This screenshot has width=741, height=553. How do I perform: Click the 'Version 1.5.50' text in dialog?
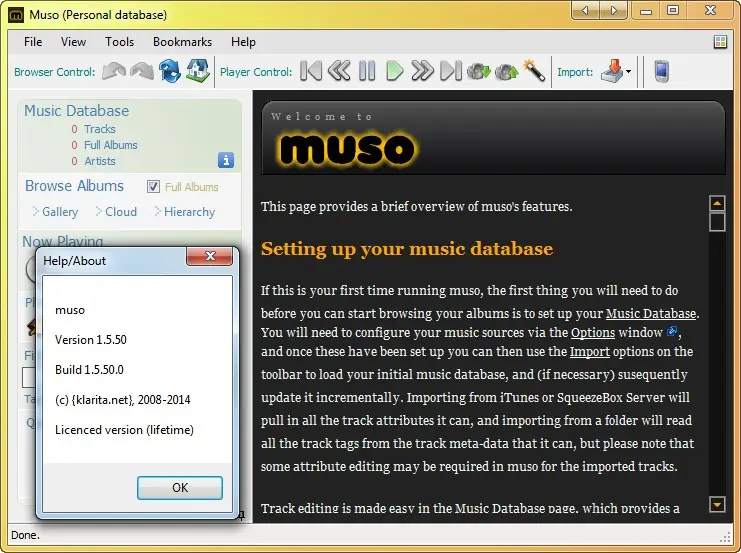[x=91, y=340]
